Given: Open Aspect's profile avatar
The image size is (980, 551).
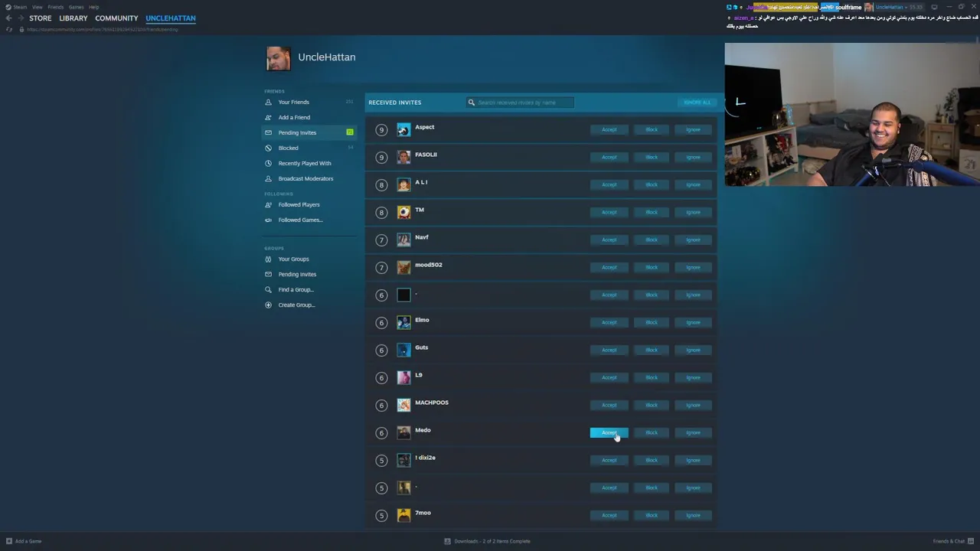Looking at the screenshot, I should coord(403,129).
